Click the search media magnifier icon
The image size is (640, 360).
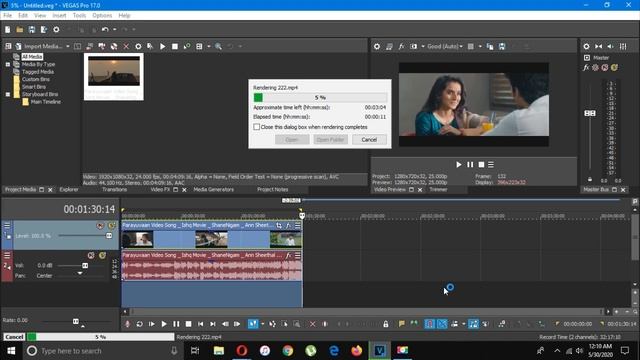pos(218,46)
